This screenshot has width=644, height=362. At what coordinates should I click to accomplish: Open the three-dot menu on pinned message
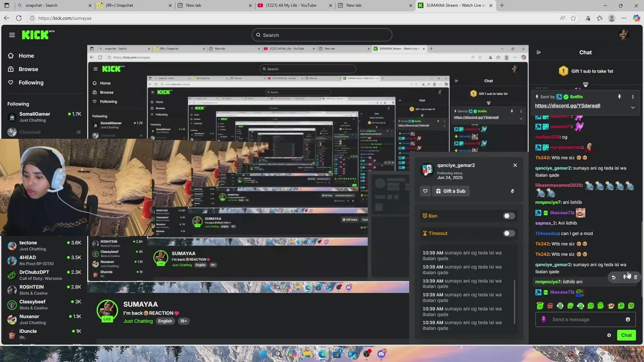633,97
